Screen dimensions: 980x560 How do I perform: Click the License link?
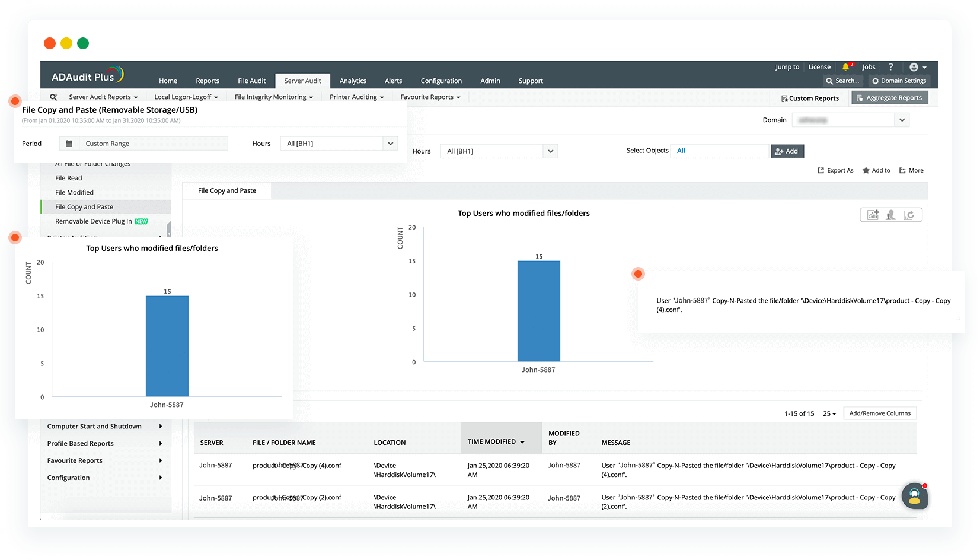pyautogui.click(x=819, y=67)
